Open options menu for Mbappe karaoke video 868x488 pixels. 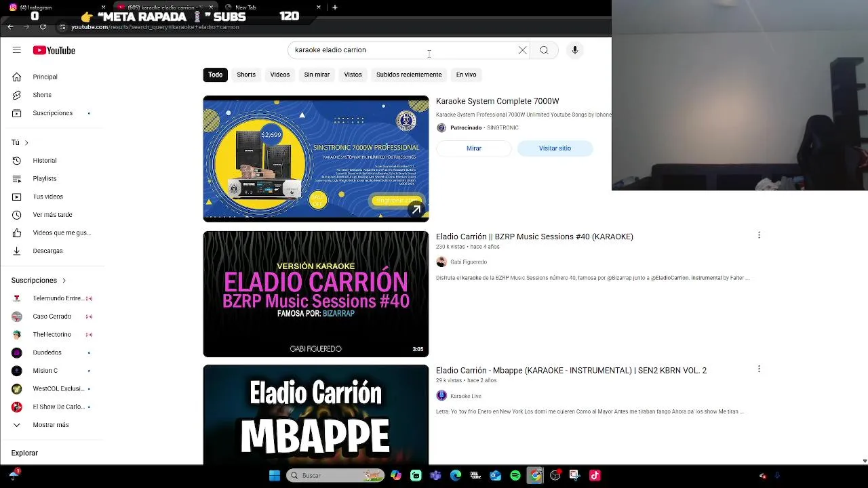tap(759, 369)
